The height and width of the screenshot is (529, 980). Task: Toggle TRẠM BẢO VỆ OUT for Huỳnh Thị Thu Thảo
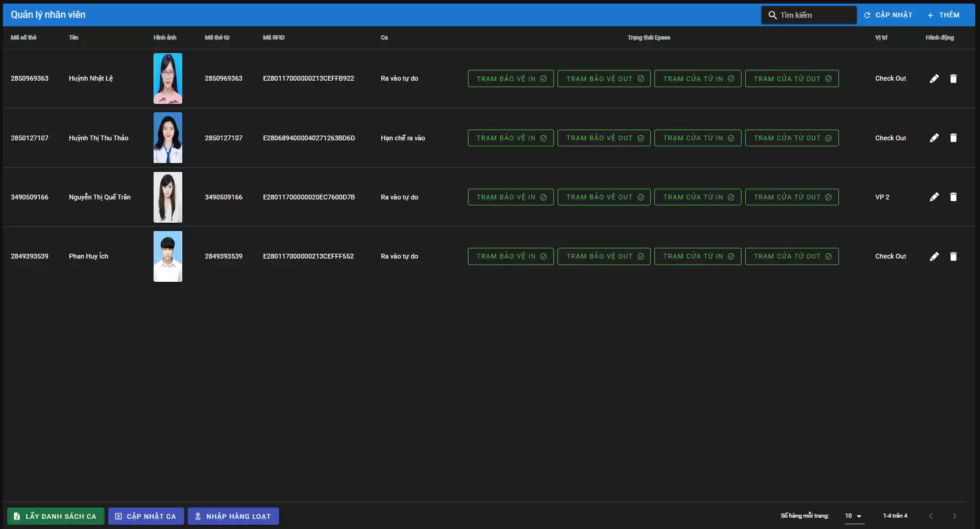604,138
